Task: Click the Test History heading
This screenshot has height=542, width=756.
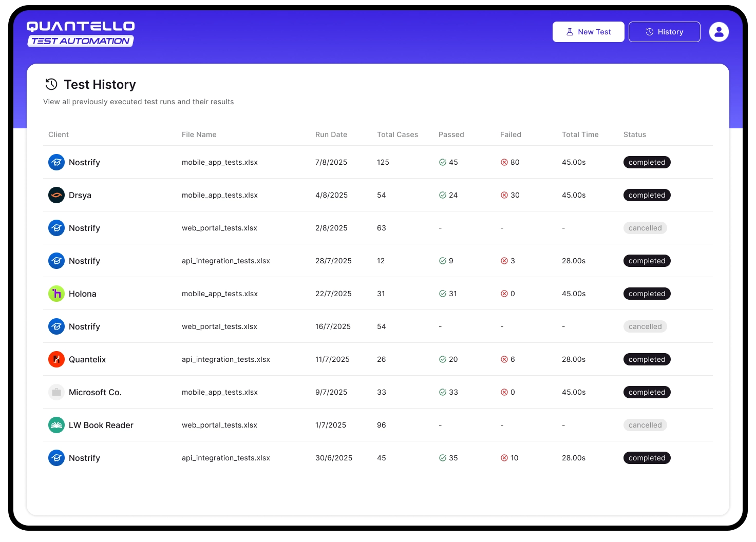Action: pos(100,84)
